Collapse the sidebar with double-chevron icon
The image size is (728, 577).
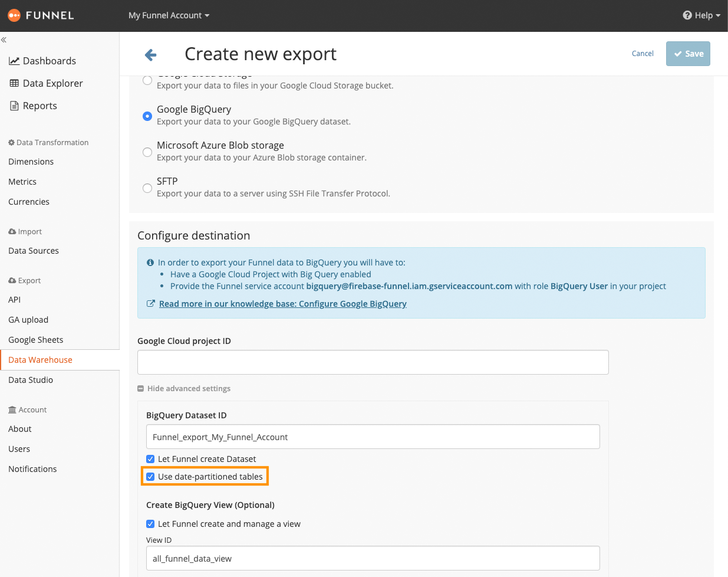point(4,40)
